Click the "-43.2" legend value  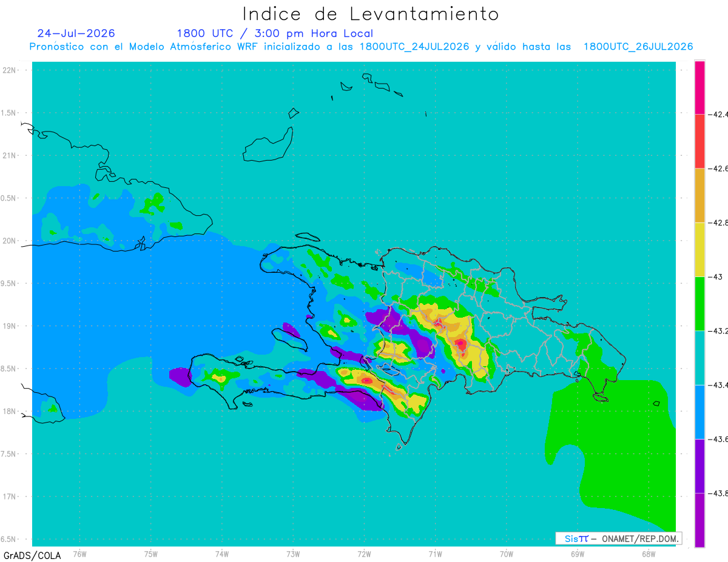[718, 331]
